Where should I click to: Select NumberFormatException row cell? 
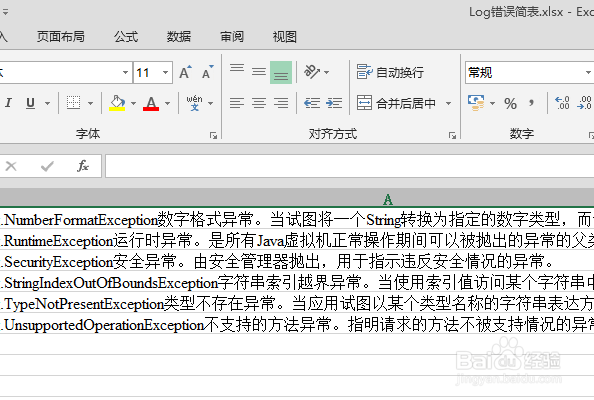pyautogui.click(x=297, y=219)
